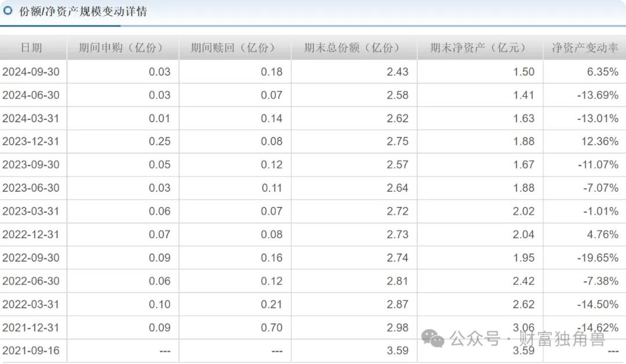Click the 财富独角兽 watermark text
The height and width of the screenshot is (364, 626).
[562, 339]
